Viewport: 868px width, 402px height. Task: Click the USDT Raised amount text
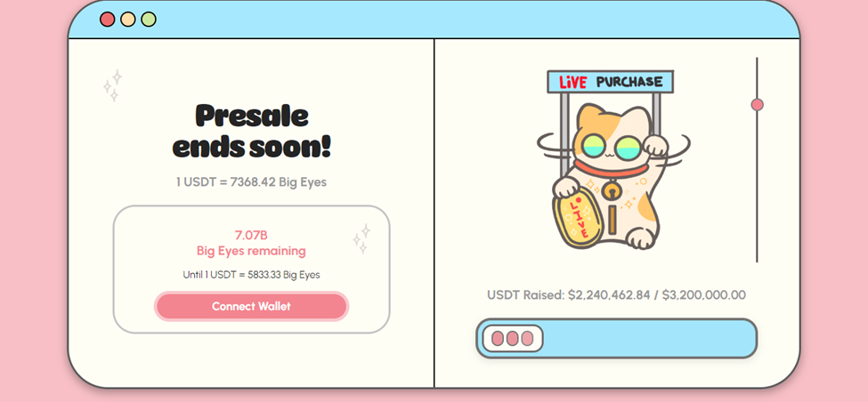click(616, 294)
